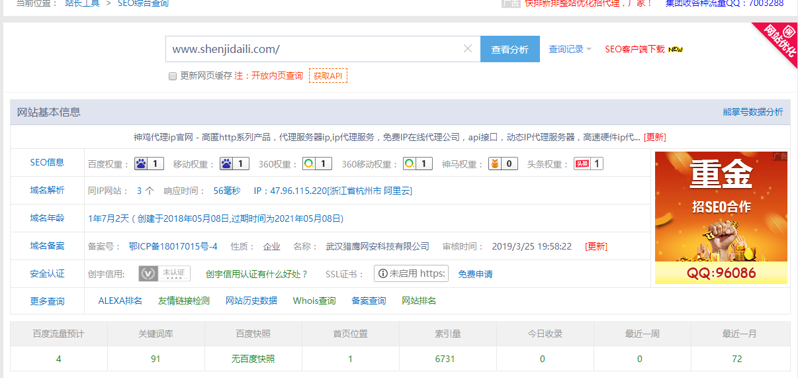Click the company name 武汉猎鹰网安科技有限公司
Screen dimensions: 798x378
pyautogui.click(x=378, y=247)
